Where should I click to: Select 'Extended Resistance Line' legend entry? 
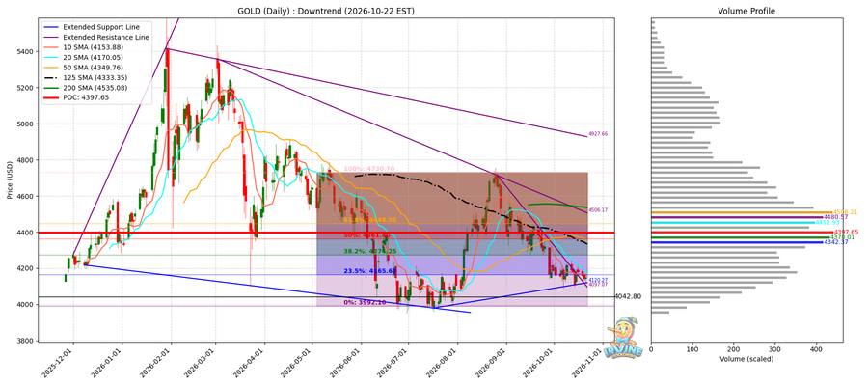pos(96,37)
